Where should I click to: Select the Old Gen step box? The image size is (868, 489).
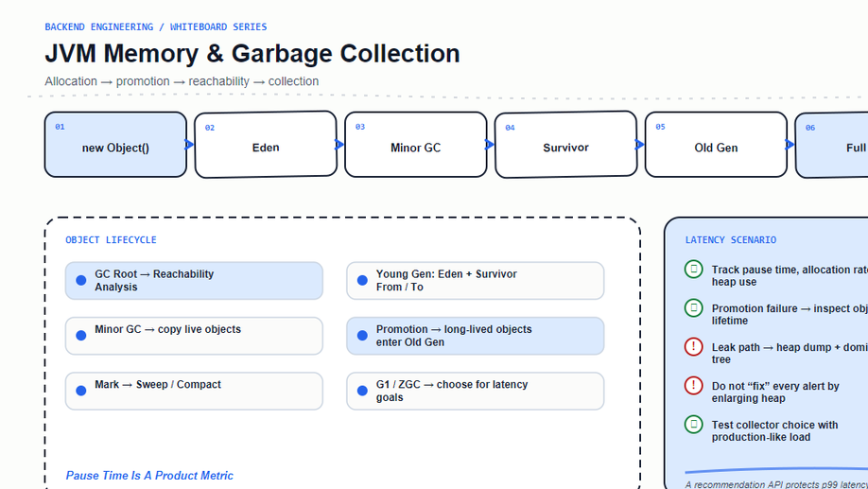716,145
